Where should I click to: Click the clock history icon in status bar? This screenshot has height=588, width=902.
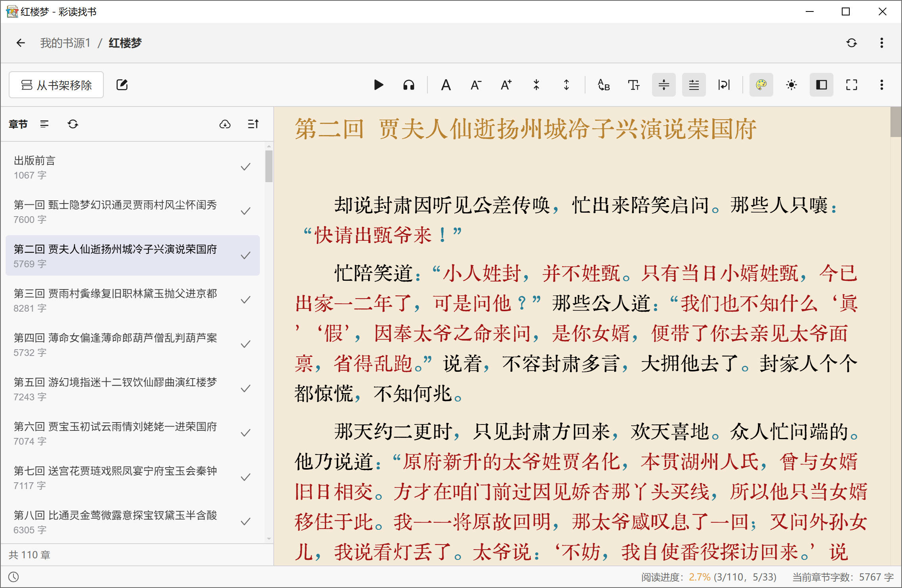tap(13, 577)
